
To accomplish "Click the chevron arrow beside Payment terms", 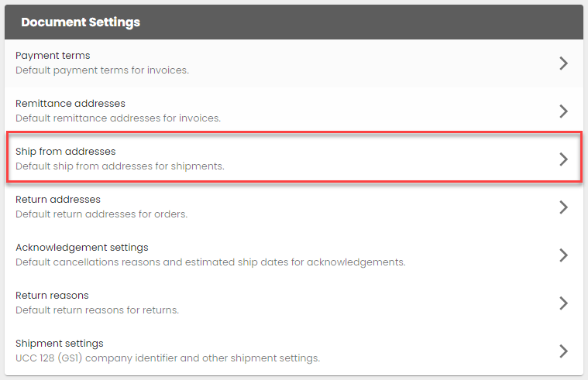I will point(564,63).
